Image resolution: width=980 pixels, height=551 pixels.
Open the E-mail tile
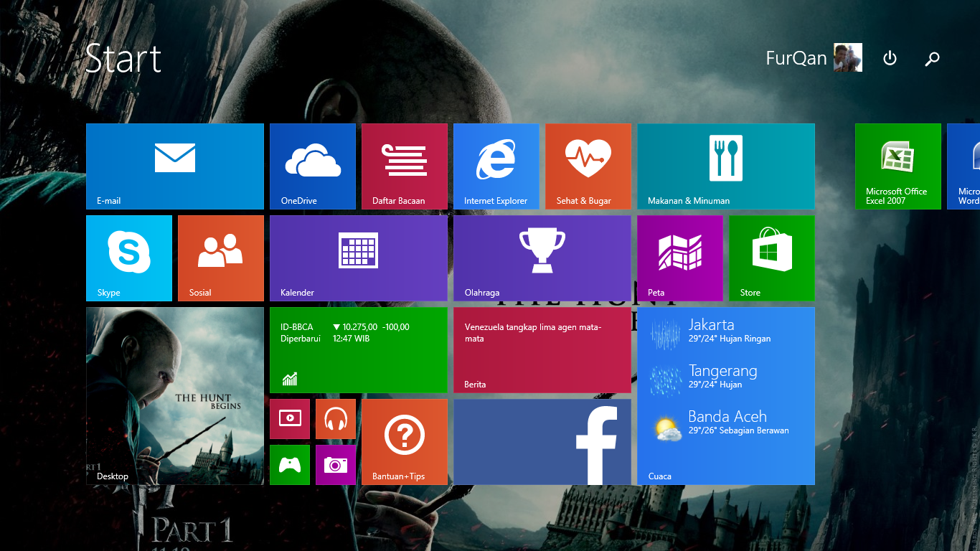pos(175,166)
